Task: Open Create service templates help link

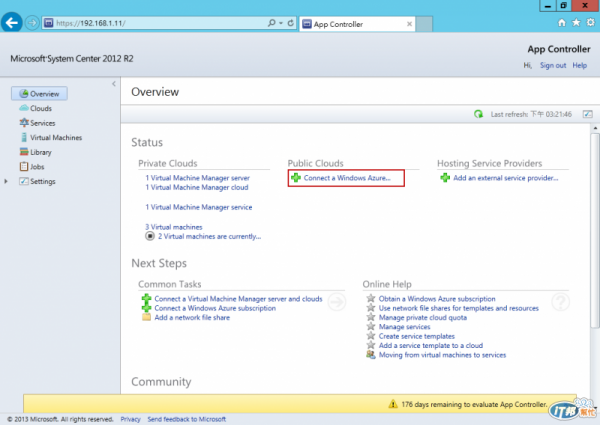Action: [x=416, y=336]
